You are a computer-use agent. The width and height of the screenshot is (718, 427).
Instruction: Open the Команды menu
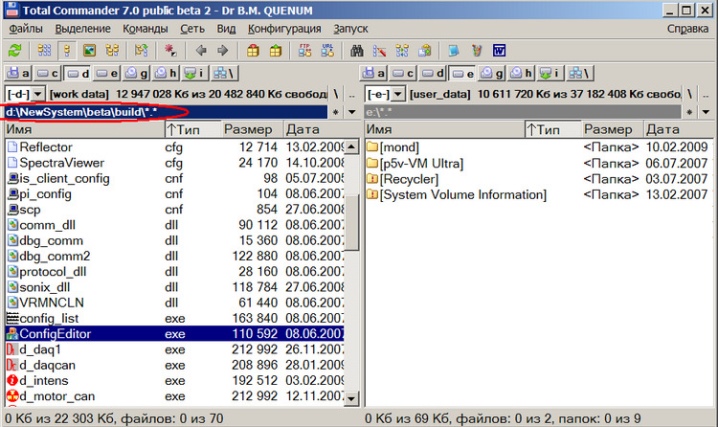click(x=145, y=29)
